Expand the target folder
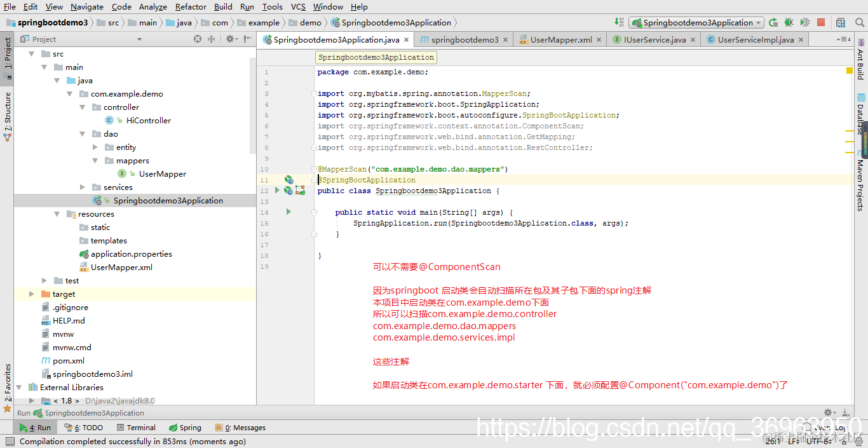This screenshot has height=448, width=868. [32, 294]
